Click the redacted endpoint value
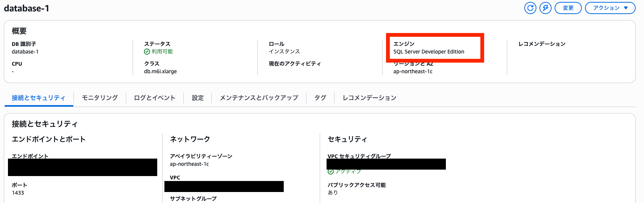This screenshot has width=644, height=203. [x=83, y=167]
